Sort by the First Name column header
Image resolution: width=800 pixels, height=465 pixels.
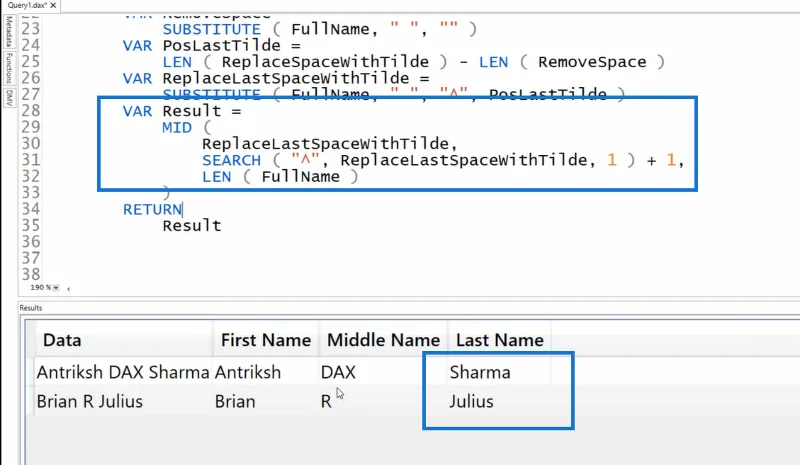(x=266, y=340)
